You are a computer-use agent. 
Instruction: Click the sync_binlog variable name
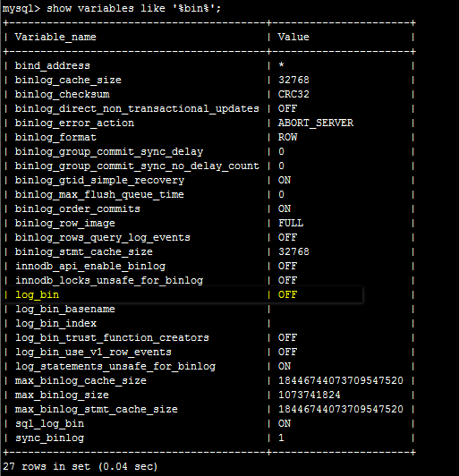(x=49, y=438)
